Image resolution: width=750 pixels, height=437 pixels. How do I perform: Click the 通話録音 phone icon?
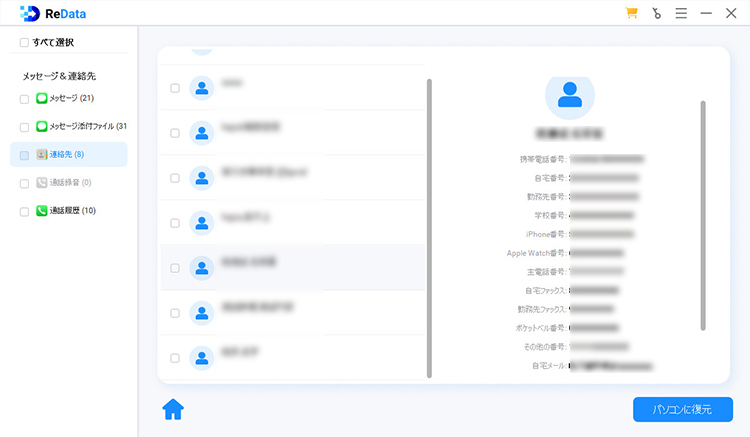42,183
